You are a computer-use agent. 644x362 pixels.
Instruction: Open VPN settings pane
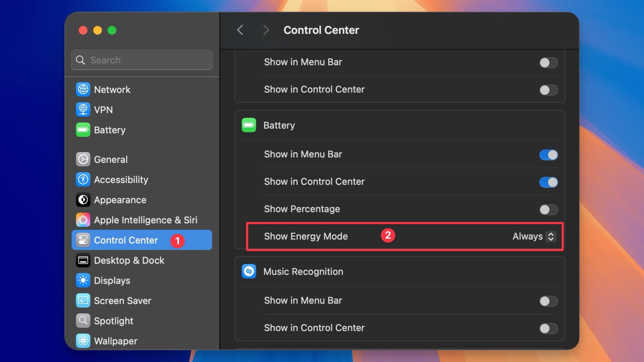142,110
